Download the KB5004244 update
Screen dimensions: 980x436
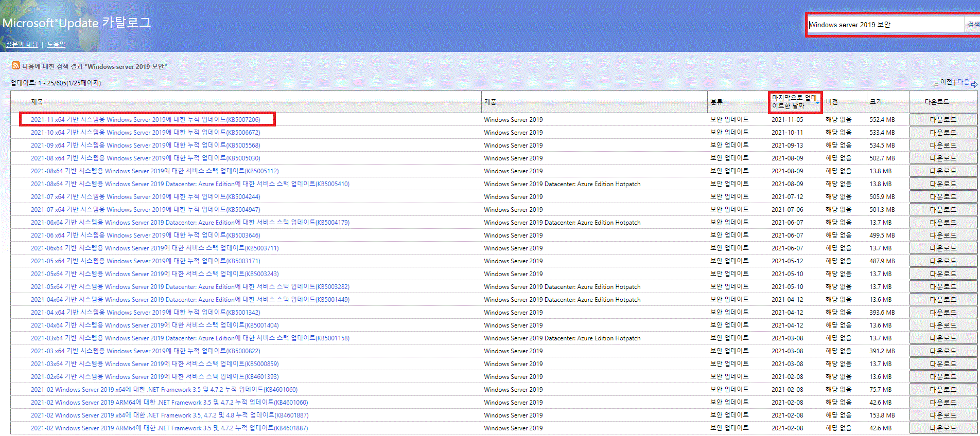pos(943,196)
